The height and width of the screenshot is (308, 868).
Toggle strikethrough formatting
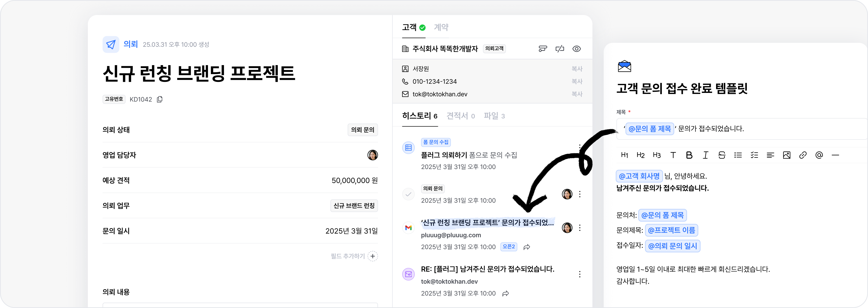[722, 155]
